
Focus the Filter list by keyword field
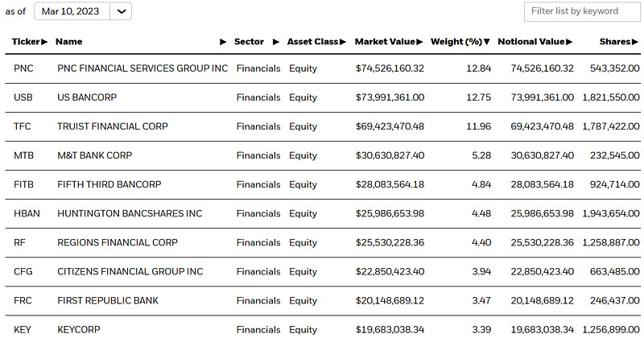tap(581, 11)
